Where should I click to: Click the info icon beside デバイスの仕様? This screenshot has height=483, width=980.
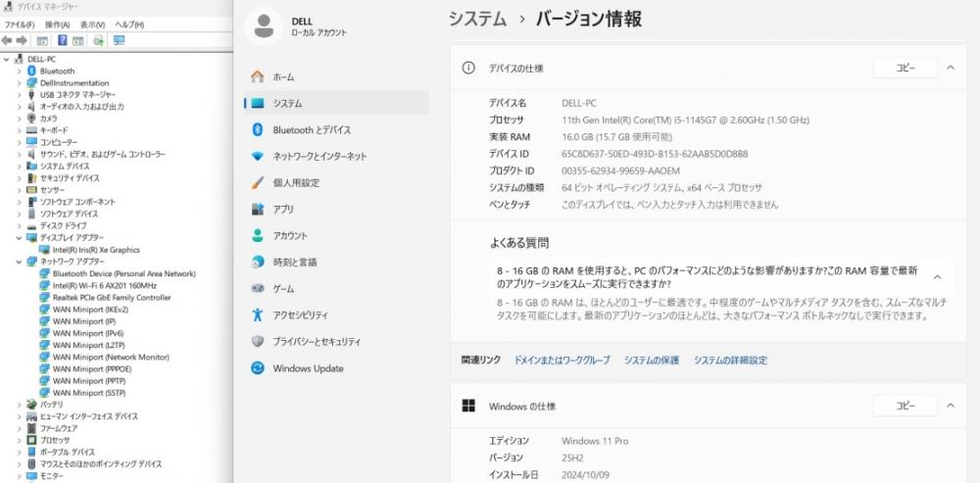point(468,69)
